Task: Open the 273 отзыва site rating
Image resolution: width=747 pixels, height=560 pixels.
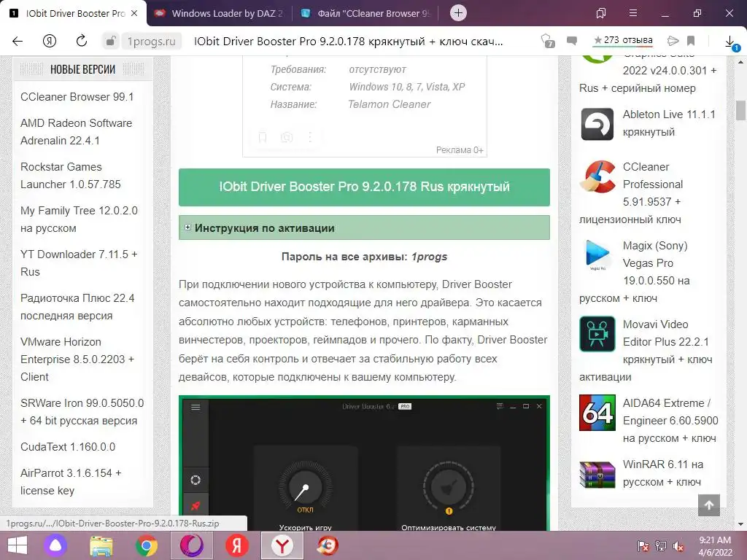Action: 623,41
